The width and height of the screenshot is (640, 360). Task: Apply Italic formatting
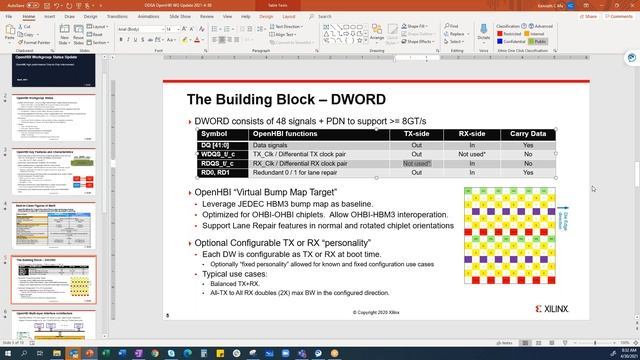(128, 40)
